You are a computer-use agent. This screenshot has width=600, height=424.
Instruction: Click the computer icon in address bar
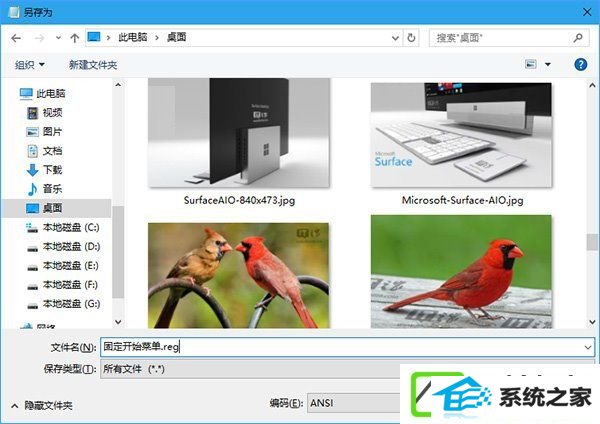pyautogui.click(x=94, y=37)
